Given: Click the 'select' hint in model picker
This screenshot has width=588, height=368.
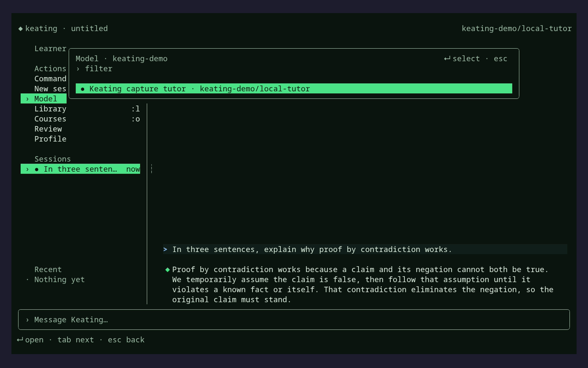Looking at the screenshot, I should [x=466, y=58].
